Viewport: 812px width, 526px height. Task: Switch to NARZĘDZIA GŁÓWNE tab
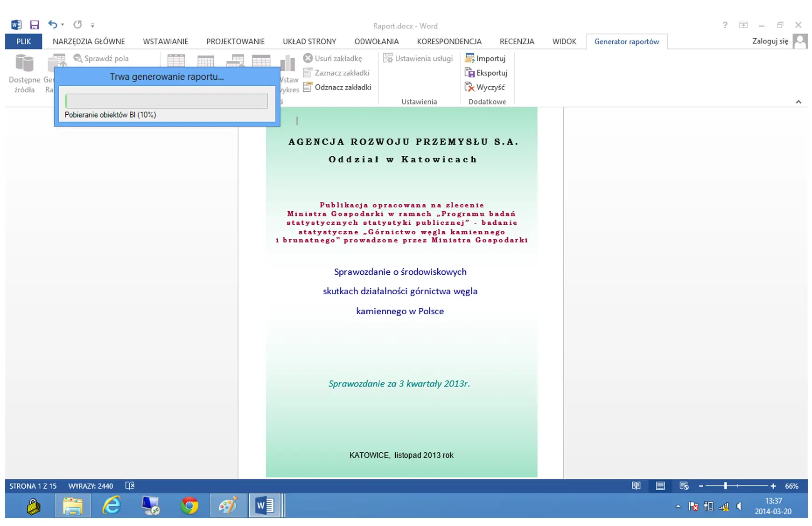pyautogui.click(x=89, y=42)
